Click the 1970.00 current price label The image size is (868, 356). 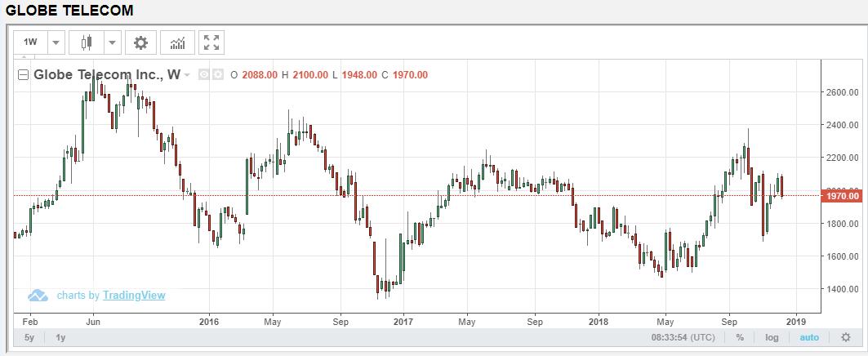click(843, 196)
